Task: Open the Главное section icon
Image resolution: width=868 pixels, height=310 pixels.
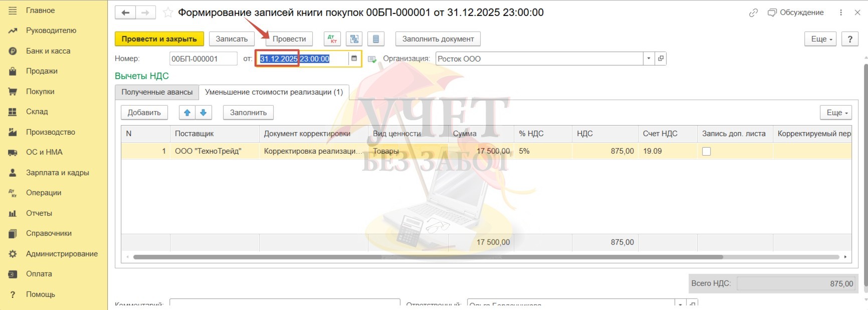Action: pyautogui.click(x=13, y=11)
